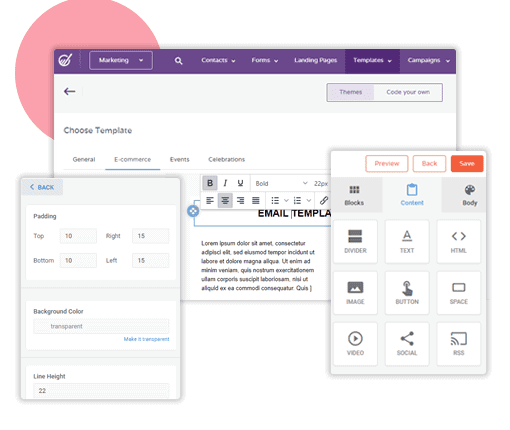Click the Padding Left input field
Screen dimensions: 510x430
[x=151, y=260]
